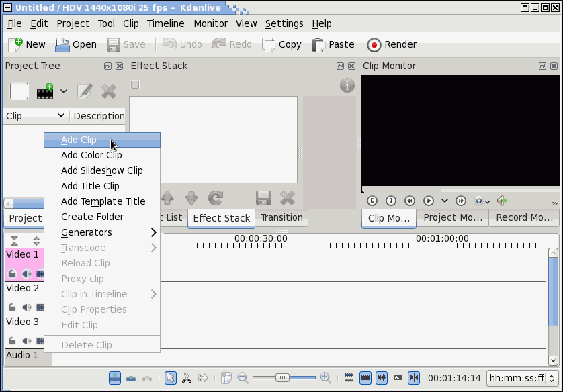Screen dimensions: 563x392
Task: Switch to the Project Monitor tab
Action: pyautogui.click(x=452, y=217)
